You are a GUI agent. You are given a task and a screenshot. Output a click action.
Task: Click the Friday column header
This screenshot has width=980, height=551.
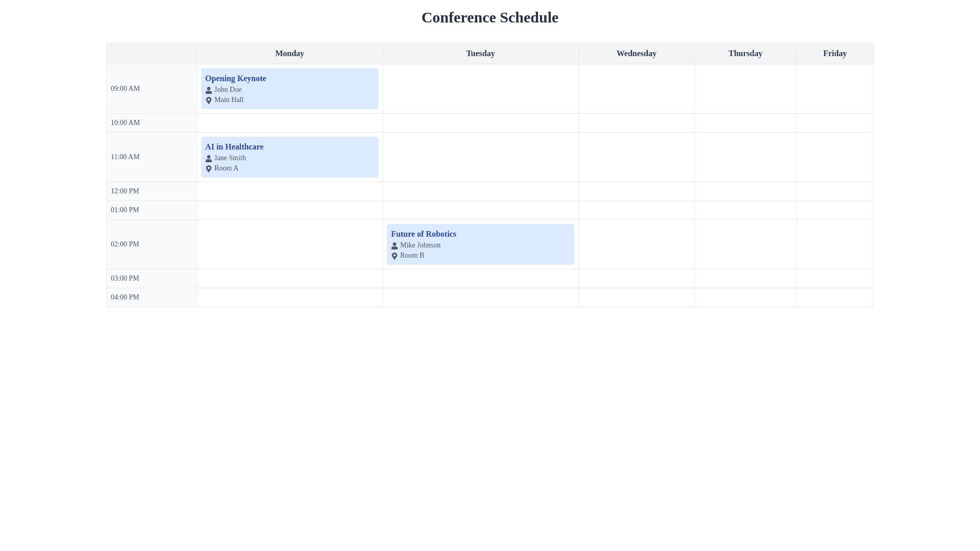coord(835,54)
